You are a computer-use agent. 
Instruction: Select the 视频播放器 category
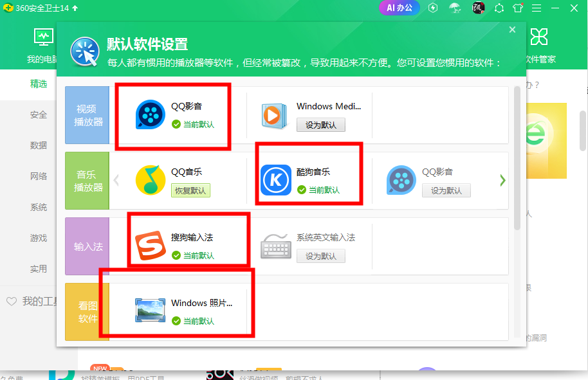pos(87,115)
